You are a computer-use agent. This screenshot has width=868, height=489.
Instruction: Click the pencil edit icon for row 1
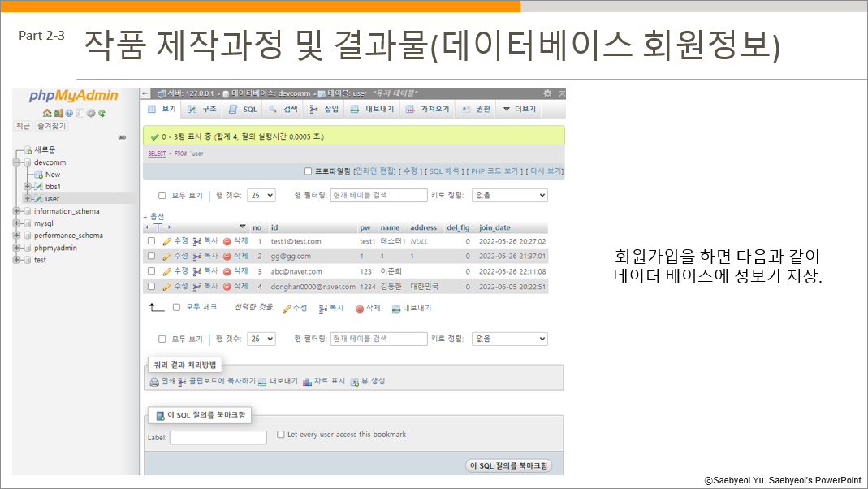coord(166,241)
